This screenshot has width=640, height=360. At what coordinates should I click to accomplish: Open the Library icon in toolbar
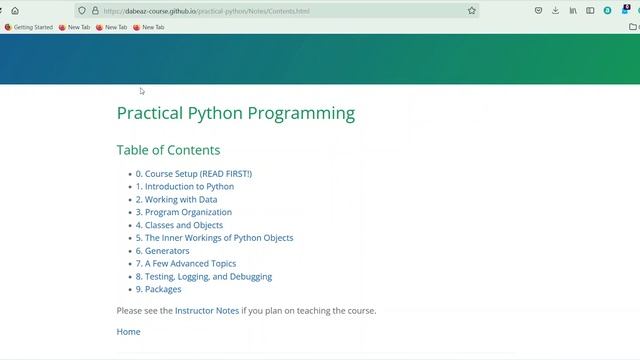573,11
